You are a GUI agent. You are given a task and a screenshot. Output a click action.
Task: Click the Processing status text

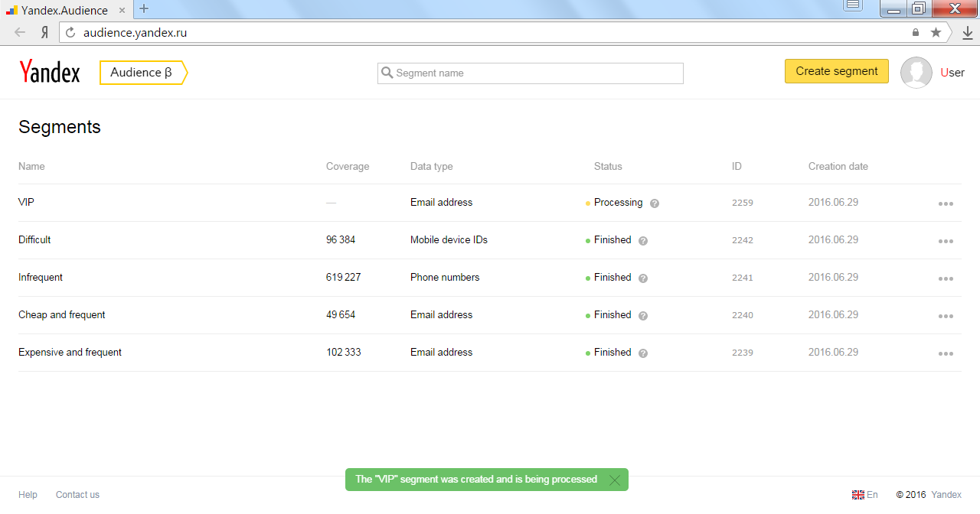pos(619,202)
